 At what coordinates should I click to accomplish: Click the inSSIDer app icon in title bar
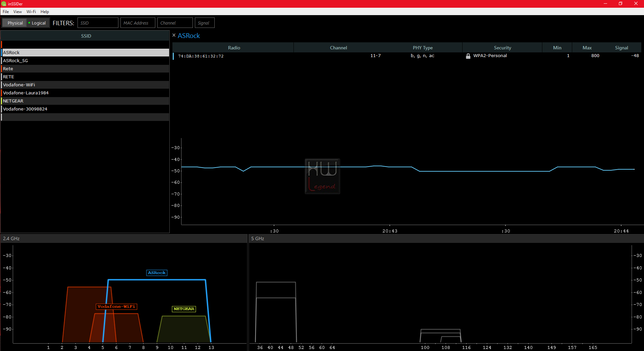[4, 4]
